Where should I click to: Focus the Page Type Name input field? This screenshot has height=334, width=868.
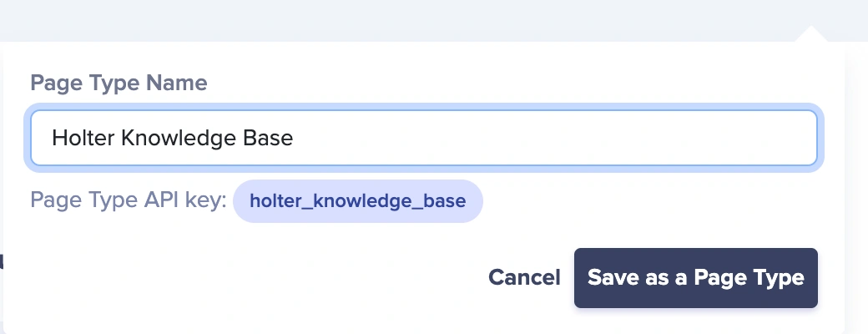423,138
